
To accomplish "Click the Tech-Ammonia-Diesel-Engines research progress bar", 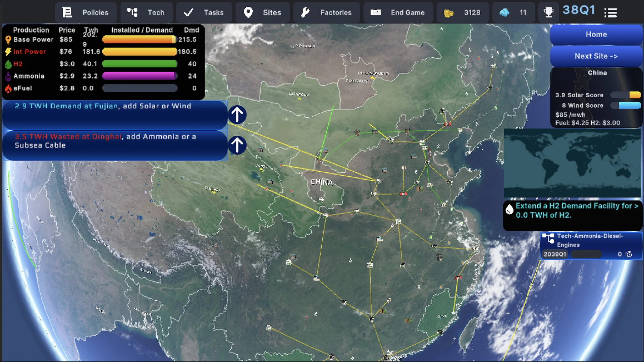I will click(586, 254).
